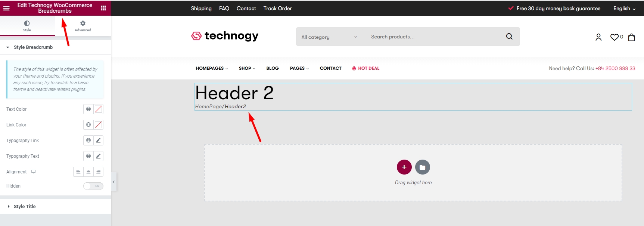Open the English language dropdown
644x226 pixels.
(624, 8)
